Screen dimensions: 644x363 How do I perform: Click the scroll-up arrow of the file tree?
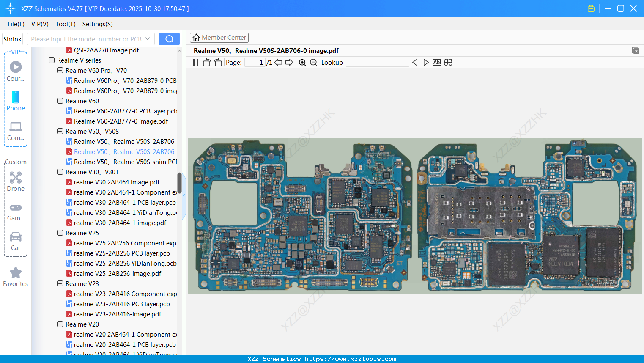click(179, 51)
